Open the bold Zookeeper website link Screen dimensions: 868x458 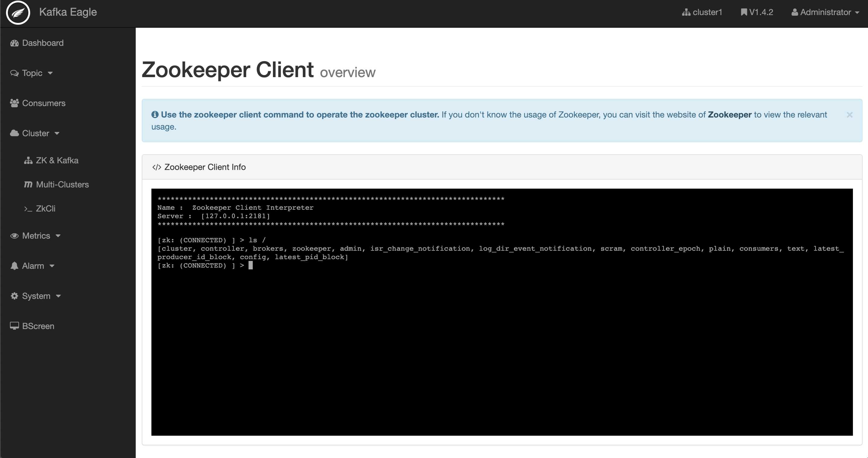[x=730, y=115]
